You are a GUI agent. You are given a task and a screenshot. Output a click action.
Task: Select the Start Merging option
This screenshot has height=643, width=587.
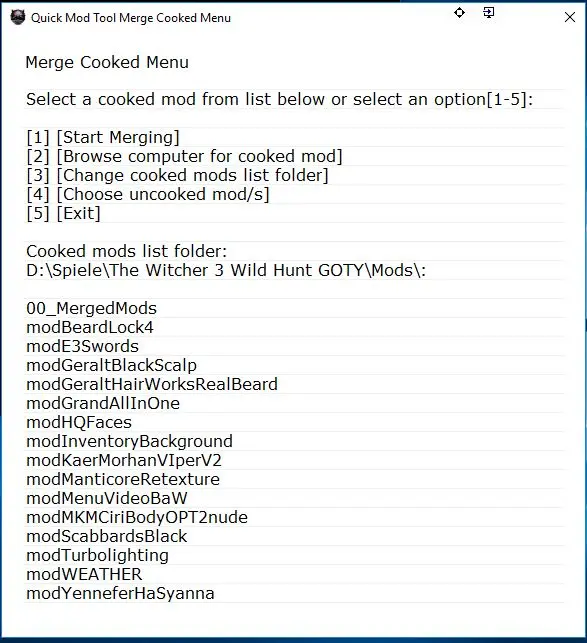coord(103,137)
